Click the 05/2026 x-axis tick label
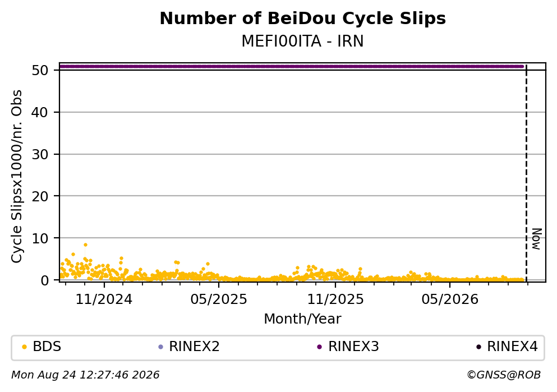Screen dimensions: 557x392 coord(450,299)
